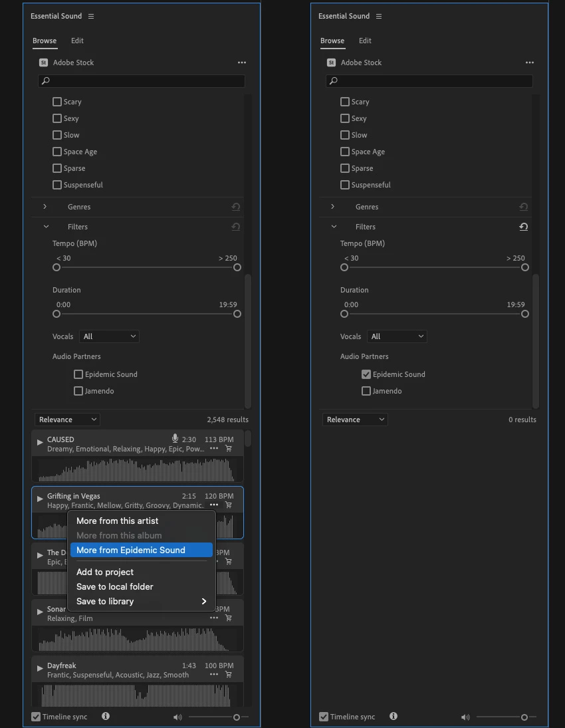Expand Genres section in left panel
This screenshot has height=728, width=565.
[x=45, y=207]
